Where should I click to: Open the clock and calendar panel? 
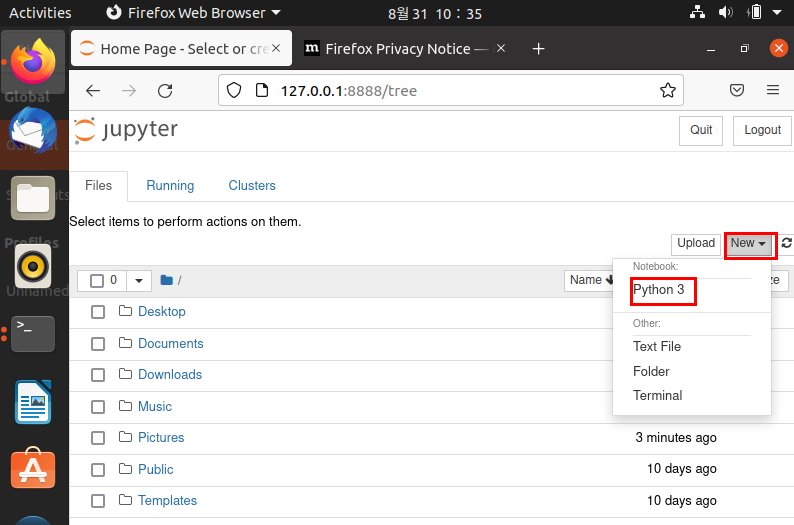click(434, 13)
